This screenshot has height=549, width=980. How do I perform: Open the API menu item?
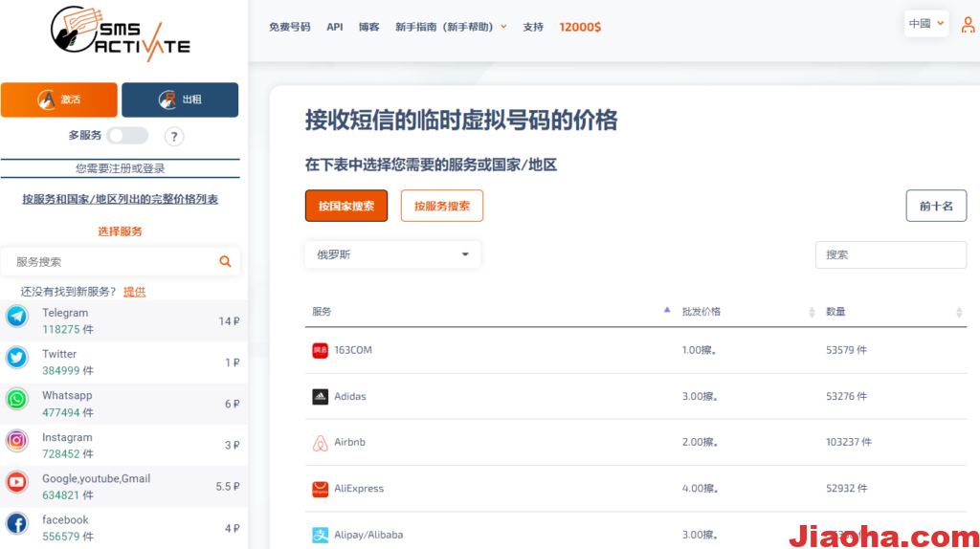[x=334, y=27]
